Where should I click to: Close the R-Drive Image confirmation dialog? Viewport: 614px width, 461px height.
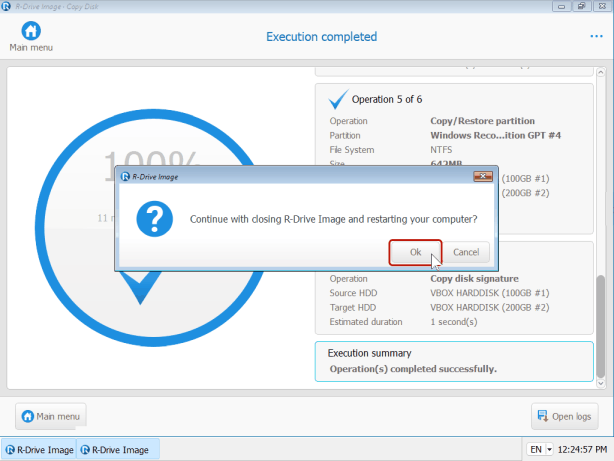[x=485, y=176]
